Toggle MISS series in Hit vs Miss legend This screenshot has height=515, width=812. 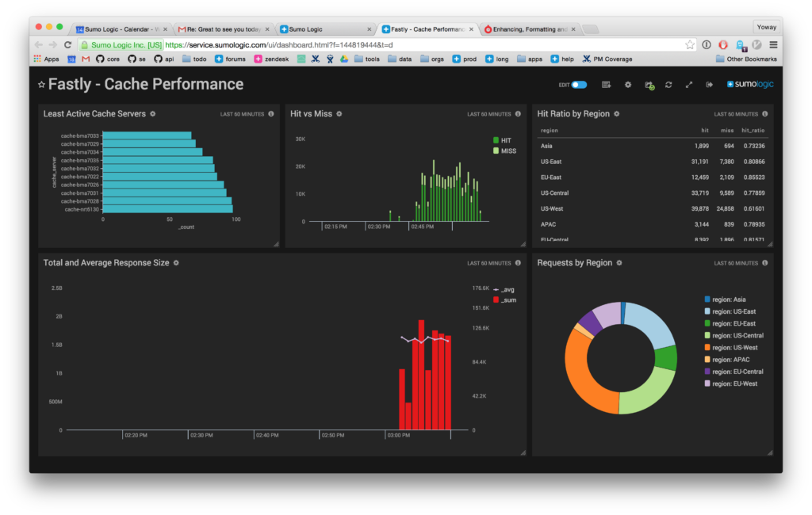[x=504, y=151]
